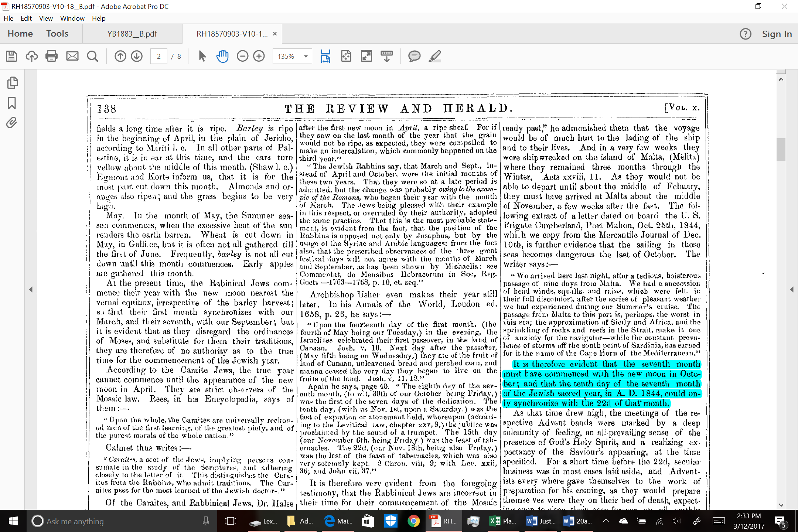Close the RH18570903 document tab
Viewport: 798px width, 532px height.
(x=275, y=34)
